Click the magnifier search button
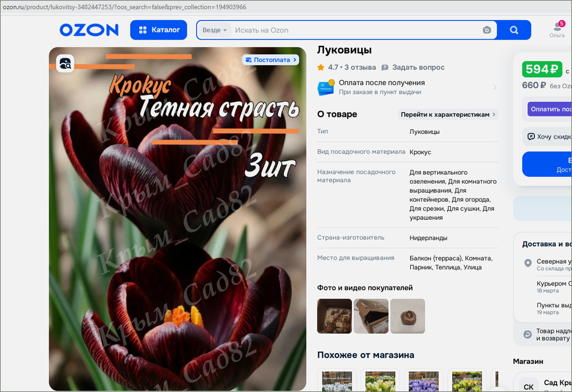The width and height of the screenshot is (572, 392). (x=514, y=30)
